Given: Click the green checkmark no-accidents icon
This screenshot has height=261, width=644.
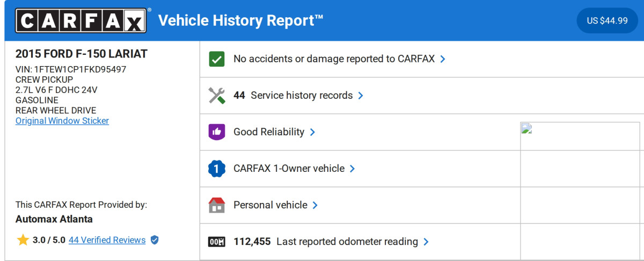Looking at the screenshot, I should click(x=217, y=59).
